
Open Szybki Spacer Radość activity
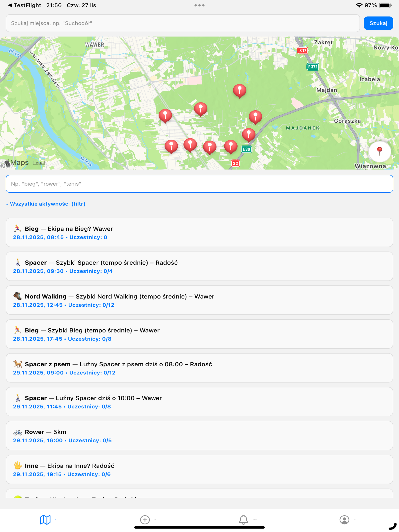199,266
